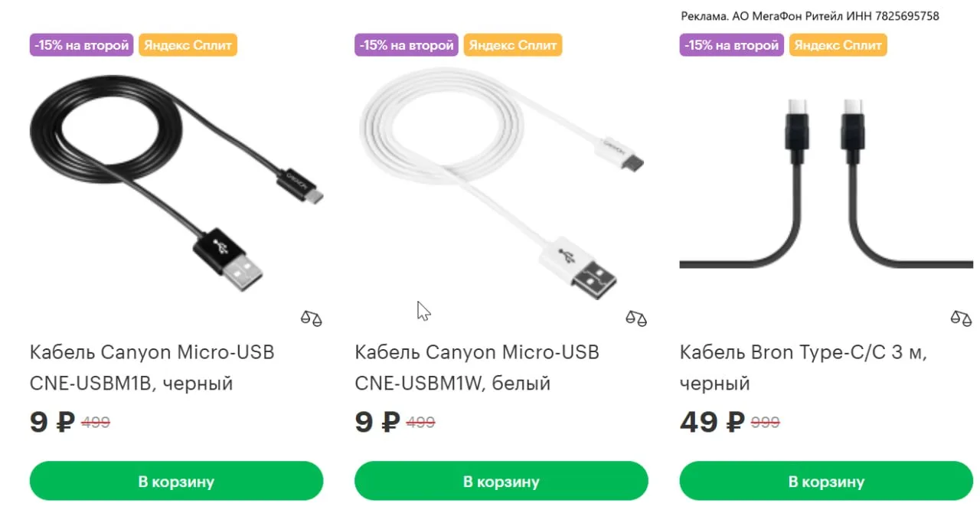
Task: Click -15% на второй badge on Bron cable
Action: coord(732,45)
